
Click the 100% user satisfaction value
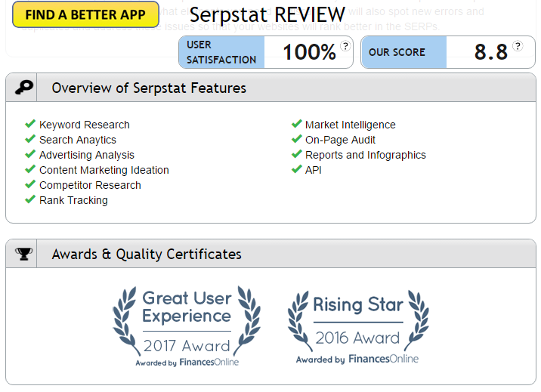(310, 52)
